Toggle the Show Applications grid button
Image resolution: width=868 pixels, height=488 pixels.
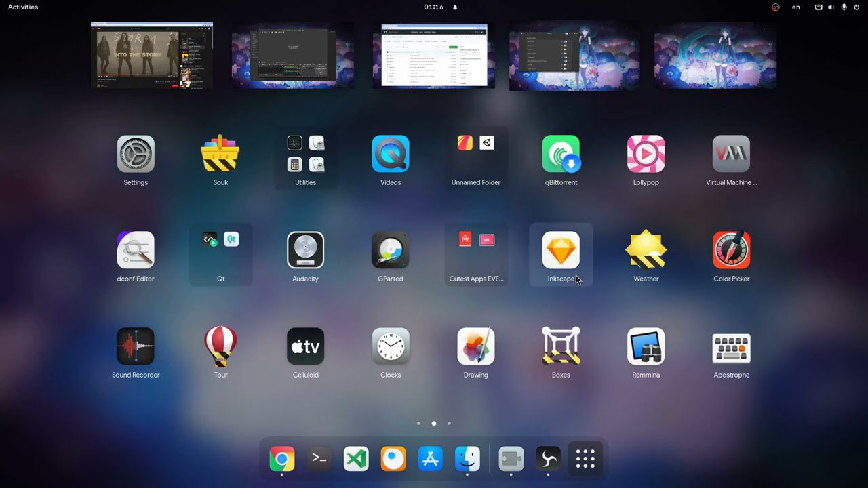pyautogui.click(x=585, y=459)
